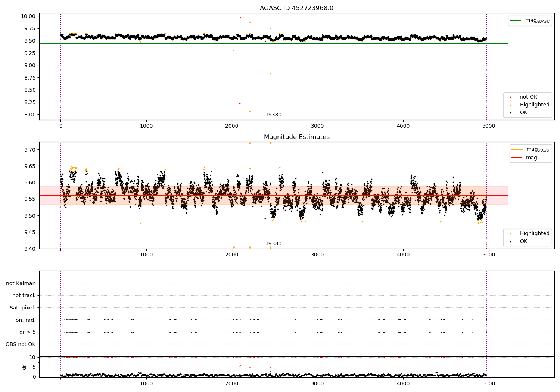560x392 pixels.
Task: Click the orange line swatch beside mag OBSID
Action: (517, 149)
